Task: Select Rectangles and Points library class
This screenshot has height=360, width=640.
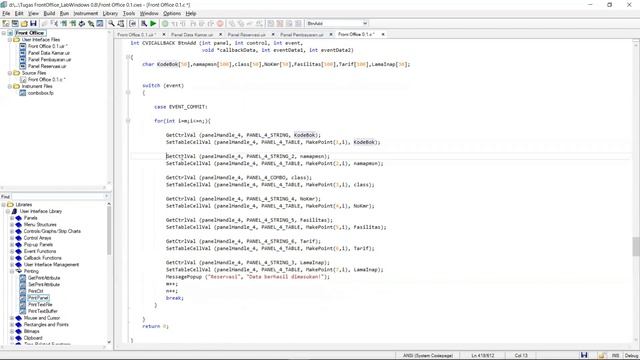Action: [x=46, y=324]
